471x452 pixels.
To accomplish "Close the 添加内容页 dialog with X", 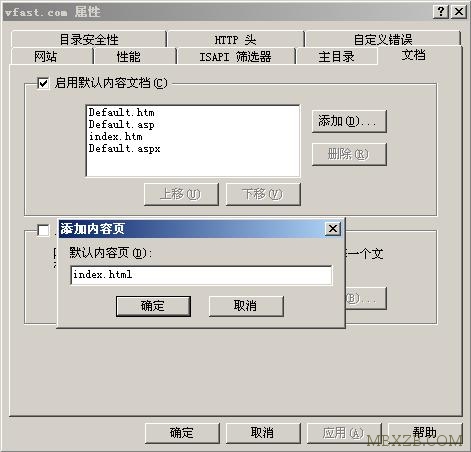I will [x=333, y=229].
